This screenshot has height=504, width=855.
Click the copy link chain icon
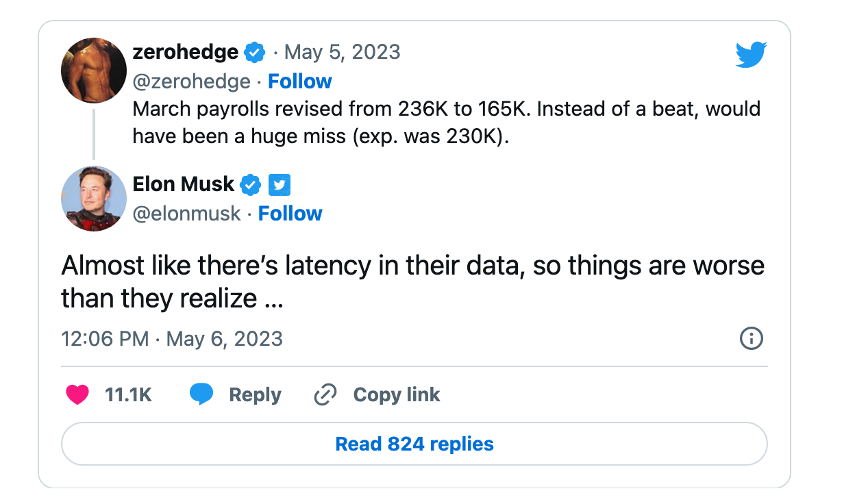pyautogui.click(x=325, y=394)
